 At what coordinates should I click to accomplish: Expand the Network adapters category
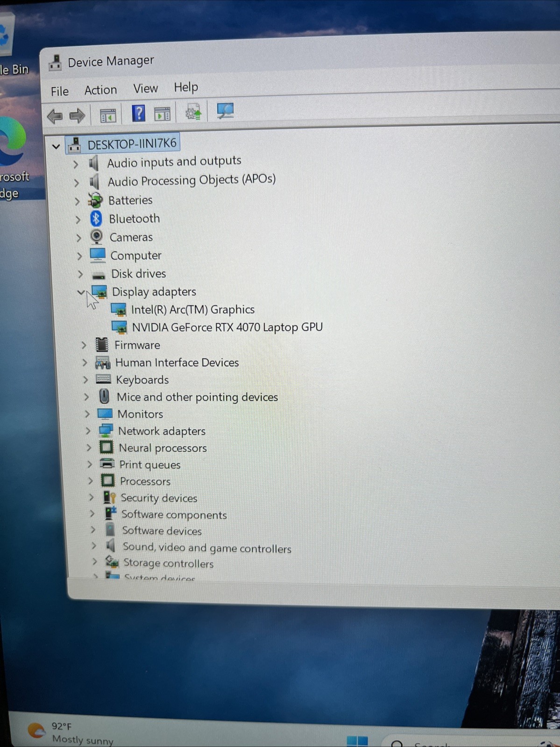pyautogui.click(x=88, y=431)
